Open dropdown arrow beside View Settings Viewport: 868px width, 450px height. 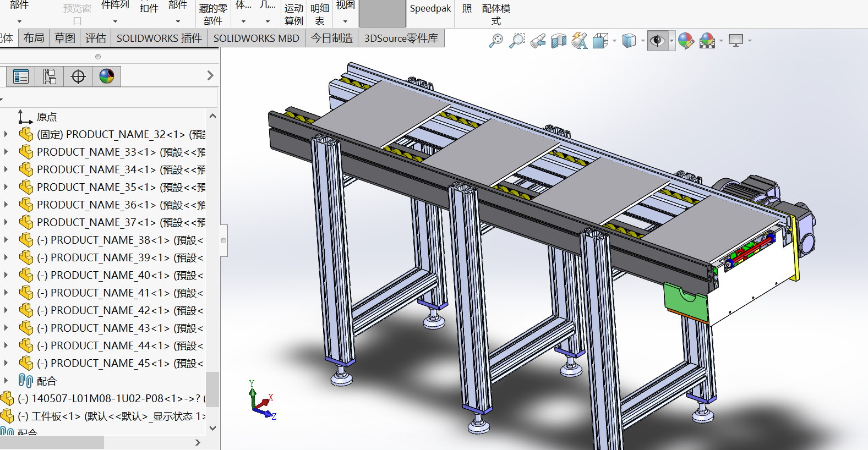(x=749, y=41)
